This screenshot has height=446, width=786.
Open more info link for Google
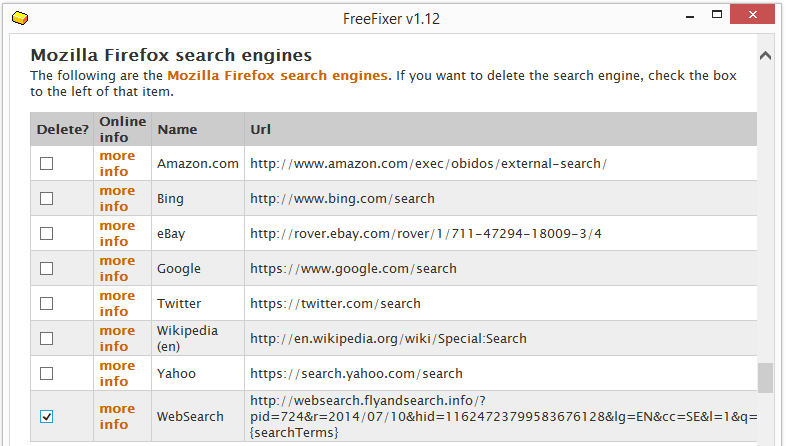[x=117, y=269]
